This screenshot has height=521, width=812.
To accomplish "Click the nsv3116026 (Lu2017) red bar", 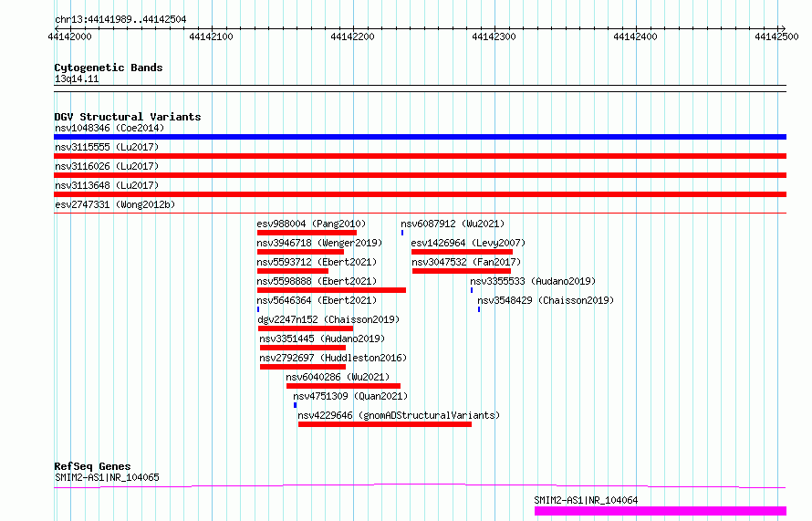I will 420,175.
